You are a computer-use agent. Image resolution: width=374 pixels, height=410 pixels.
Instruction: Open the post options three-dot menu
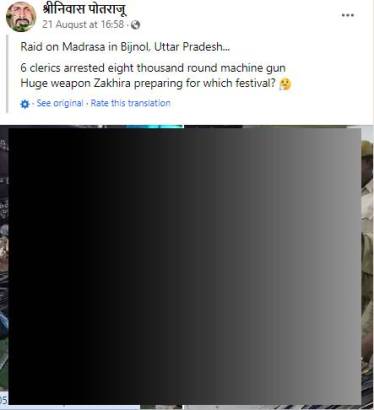tap(348, 15)
